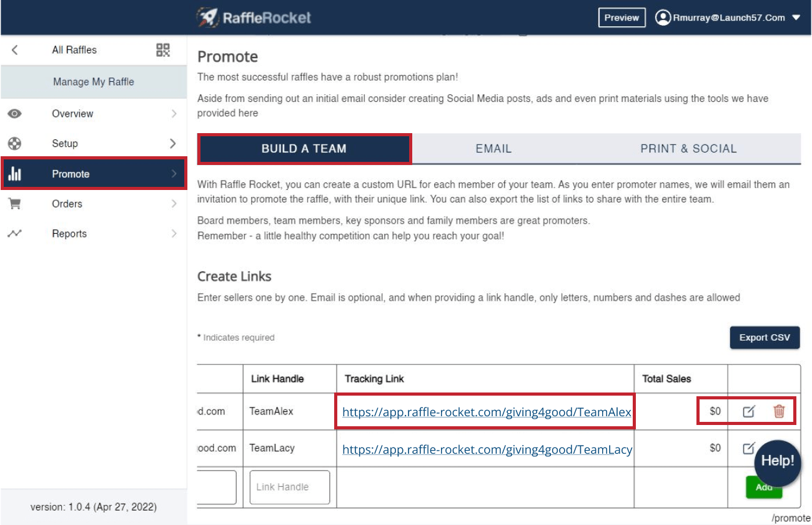The width and height of the screenshot is (812, 525).
Task: Open the Help! chat bubble
Action: click(x=778, y=462)
